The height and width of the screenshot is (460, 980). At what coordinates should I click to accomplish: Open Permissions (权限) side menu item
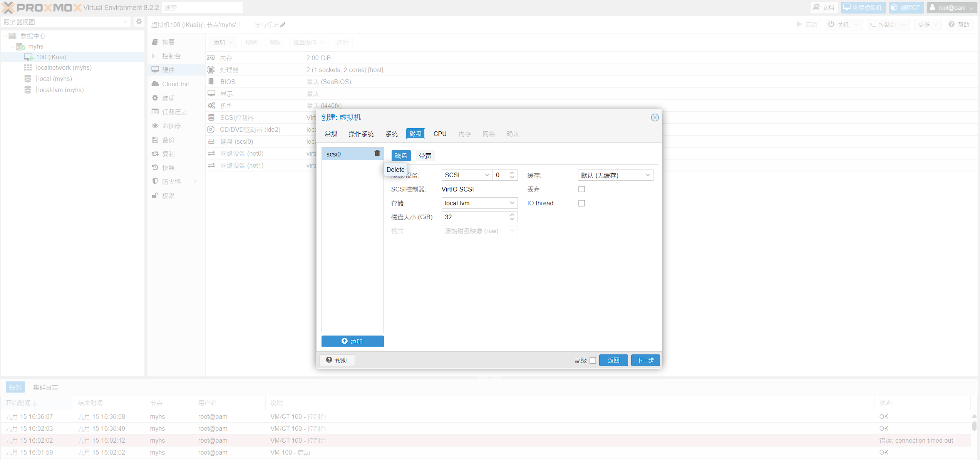176,196
